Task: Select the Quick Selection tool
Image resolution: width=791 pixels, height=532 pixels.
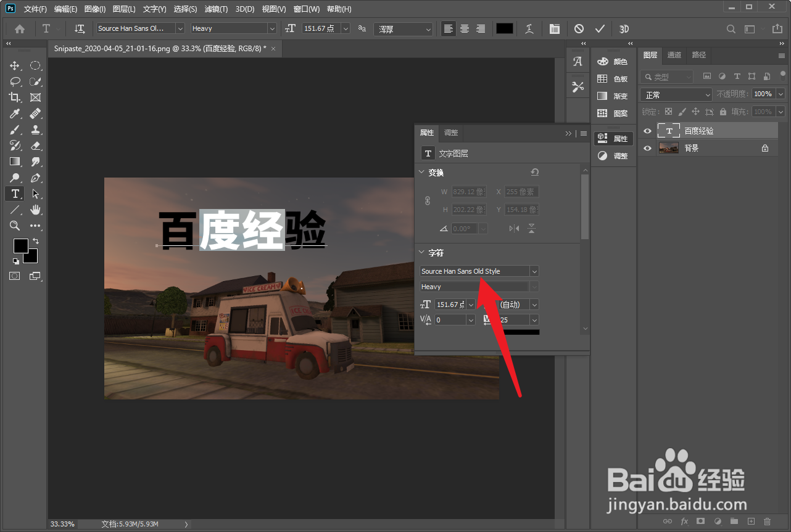Action: [x=35, y=81]
